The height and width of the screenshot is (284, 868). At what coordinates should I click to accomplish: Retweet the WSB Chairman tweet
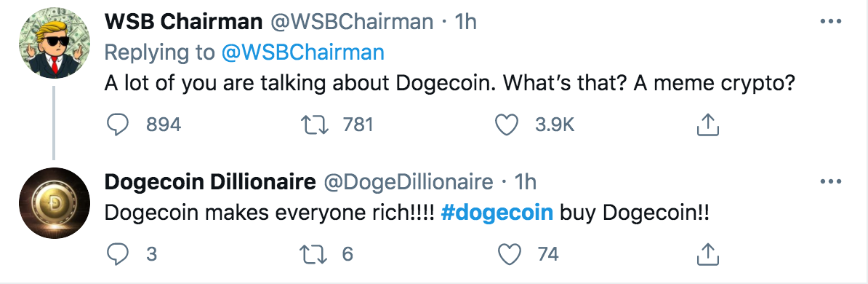[314, 125]
